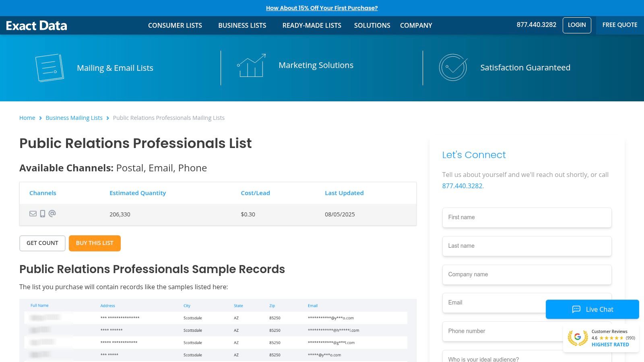644x362 pixels.
Task: Click the Live Chat speech bubble icon
Action: (x=576, y=309)
